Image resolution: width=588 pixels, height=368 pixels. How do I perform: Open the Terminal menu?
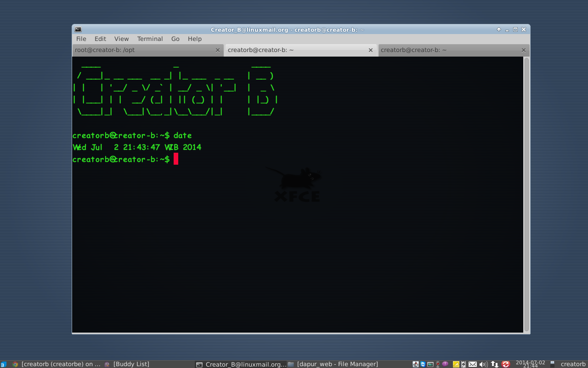150,39
